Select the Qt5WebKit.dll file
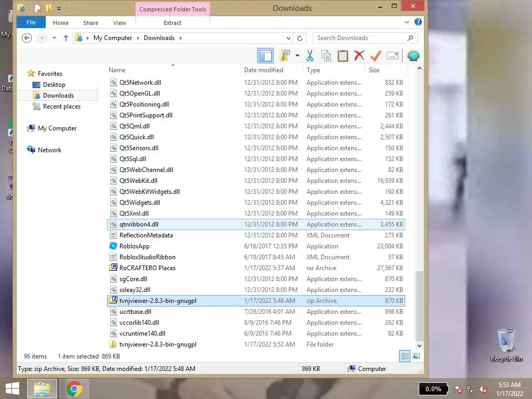The image size is (532, 399). [256, 180]
